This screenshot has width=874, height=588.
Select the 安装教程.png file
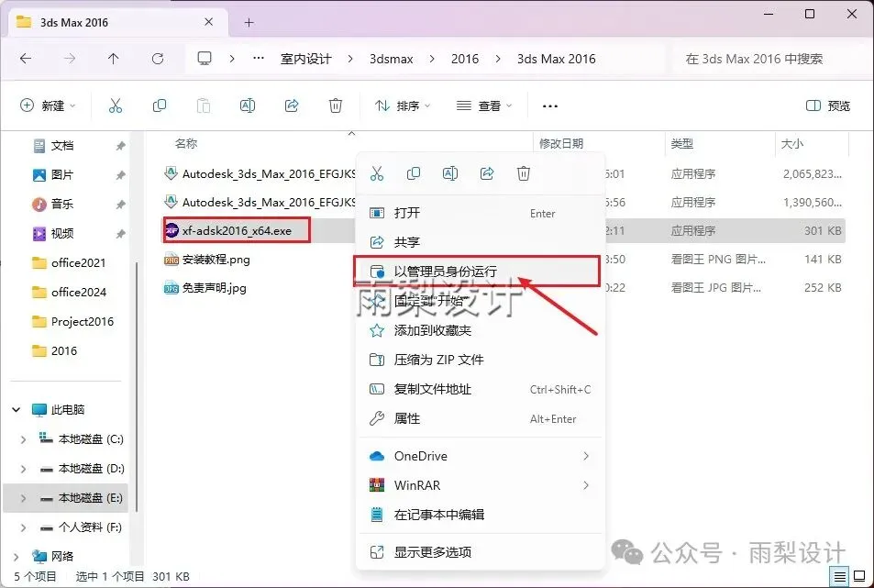pyautogui.click(x=216, y=260)
